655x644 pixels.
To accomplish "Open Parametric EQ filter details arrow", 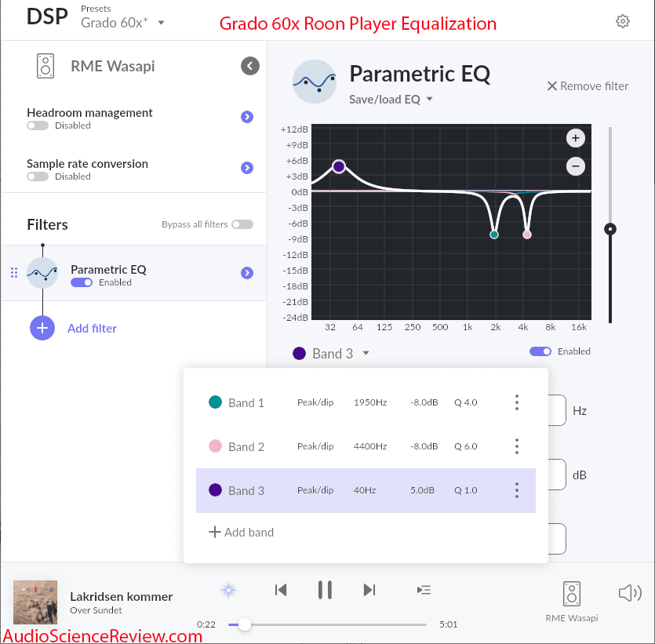I will click(247, 273).
